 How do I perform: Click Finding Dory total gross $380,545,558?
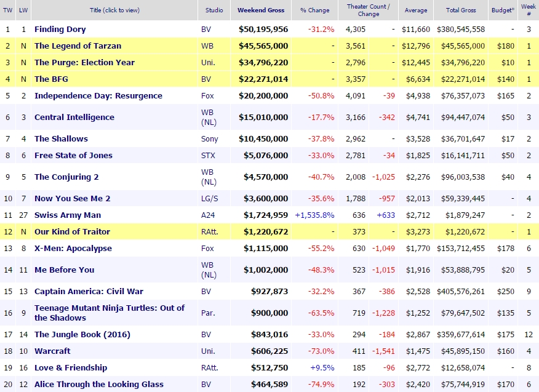coord(461,29)
